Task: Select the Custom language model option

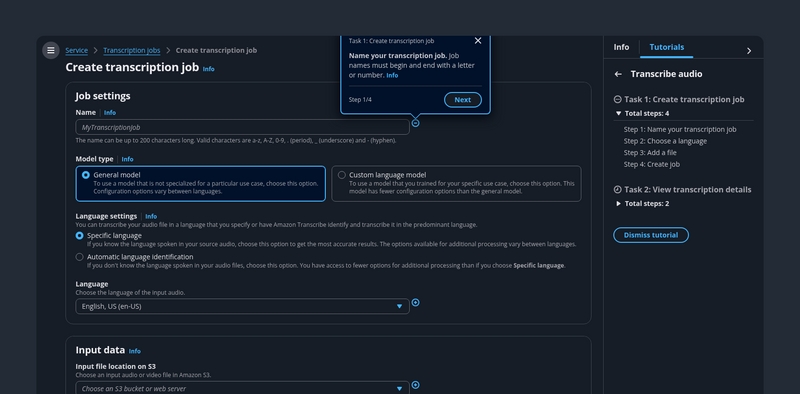Action: pos(456,183)
